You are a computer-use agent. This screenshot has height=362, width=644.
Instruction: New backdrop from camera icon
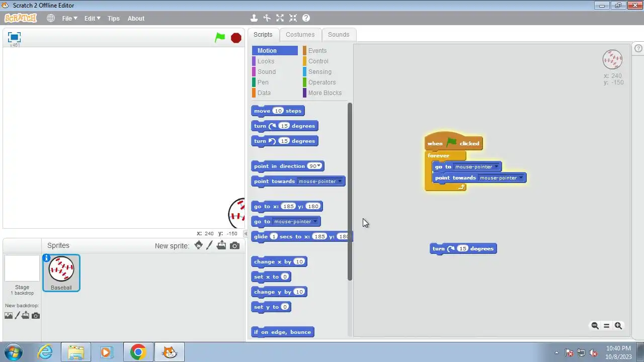pyautogui.click(x=36, y=315)
